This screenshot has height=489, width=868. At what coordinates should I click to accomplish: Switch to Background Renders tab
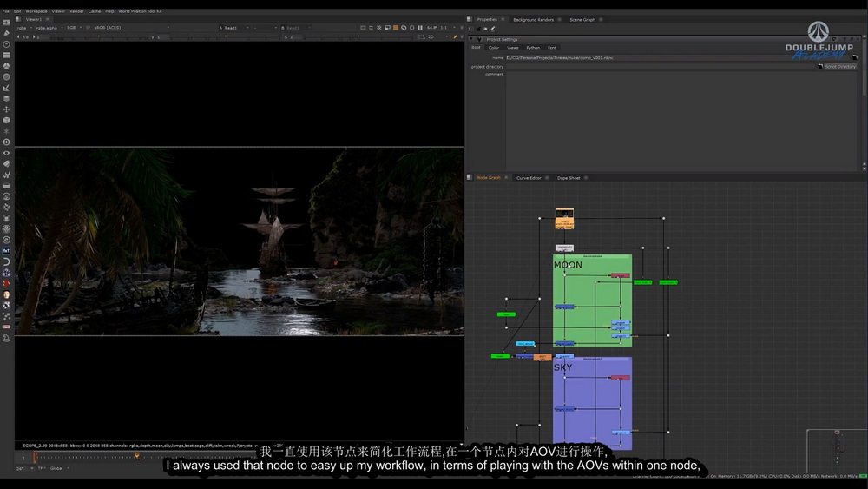(x=533, y=20)
